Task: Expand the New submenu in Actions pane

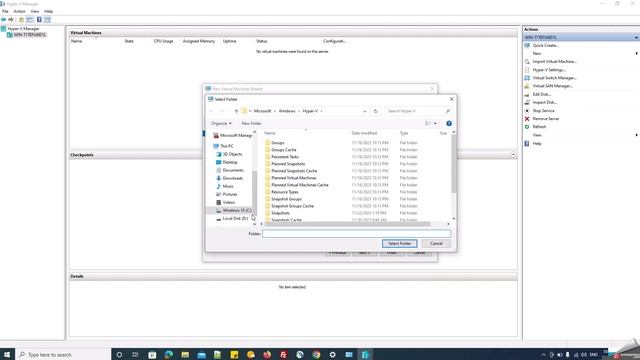Action: click(x=636, y=53)
